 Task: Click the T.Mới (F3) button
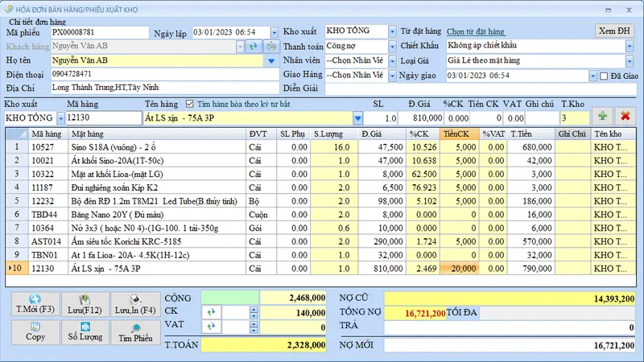tap(35, 304)
